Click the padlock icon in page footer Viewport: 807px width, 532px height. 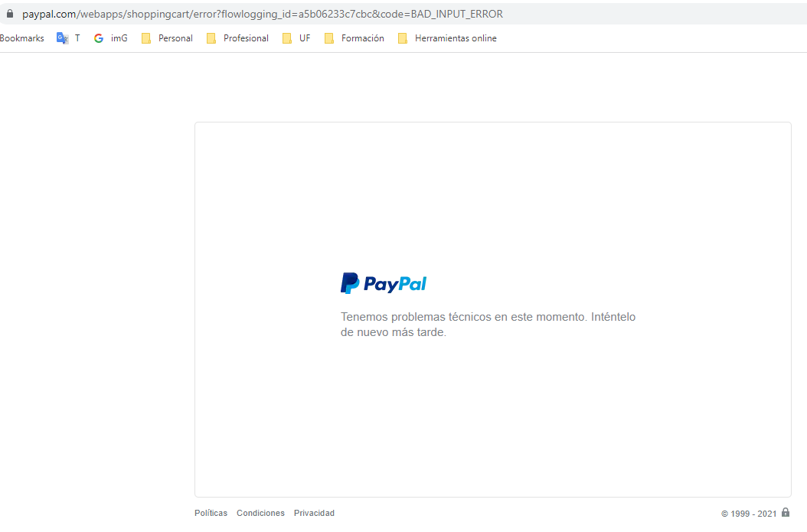(786, 512)
